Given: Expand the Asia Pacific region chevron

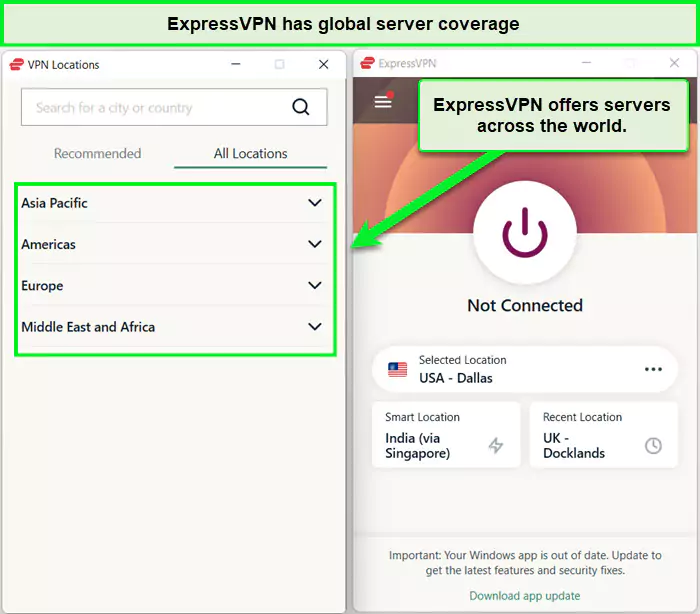Looking at the screenshot, I should 315,203.
